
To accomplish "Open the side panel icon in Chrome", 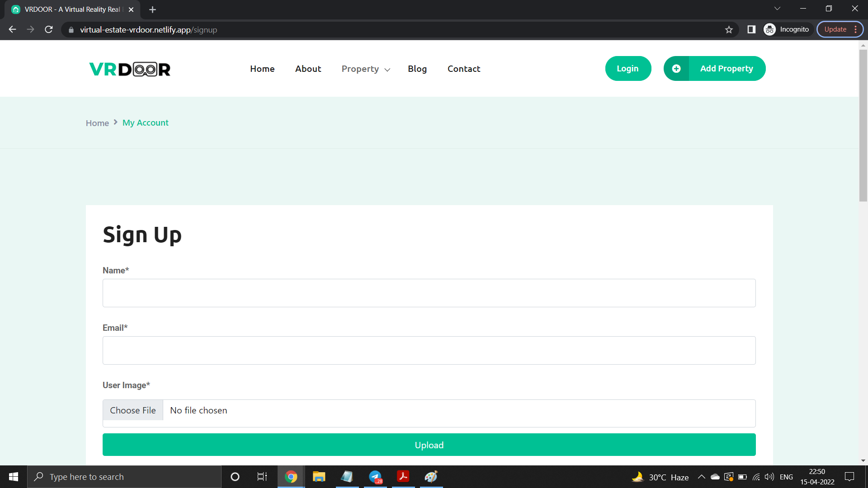I will 751,30.
